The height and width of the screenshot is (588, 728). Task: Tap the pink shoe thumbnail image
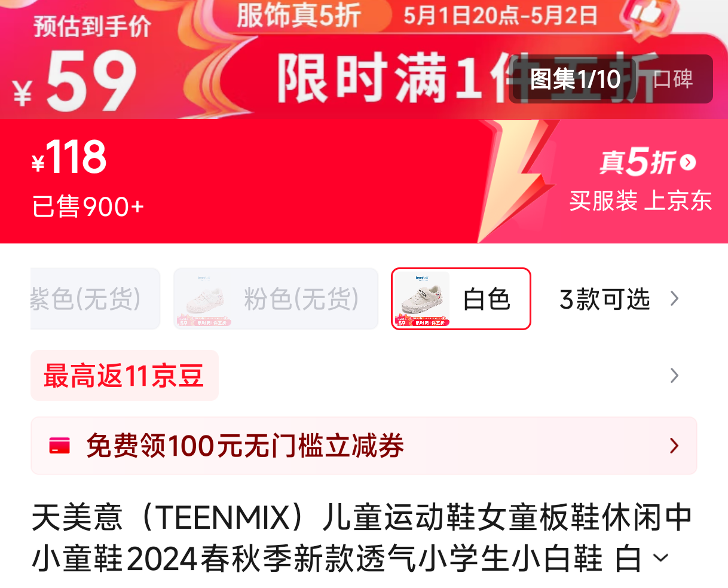[203, 298]
